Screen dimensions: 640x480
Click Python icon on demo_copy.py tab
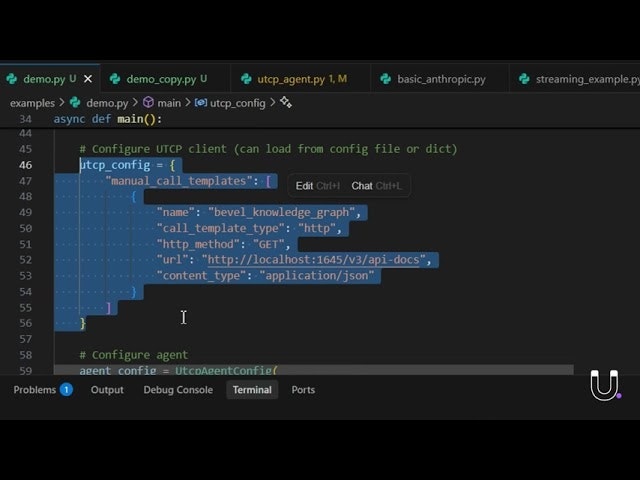coord(115,79)
